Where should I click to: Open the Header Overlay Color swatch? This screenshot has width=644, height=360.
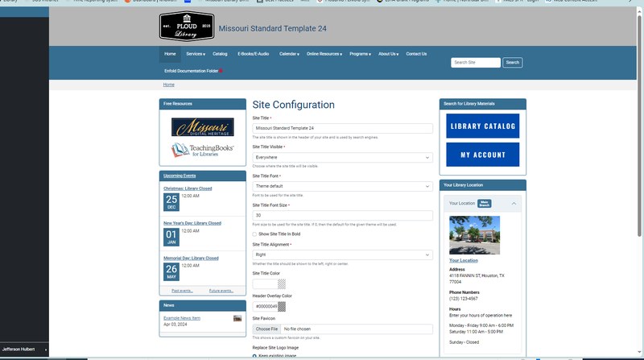pyautogui.click(x=282, y=306)
